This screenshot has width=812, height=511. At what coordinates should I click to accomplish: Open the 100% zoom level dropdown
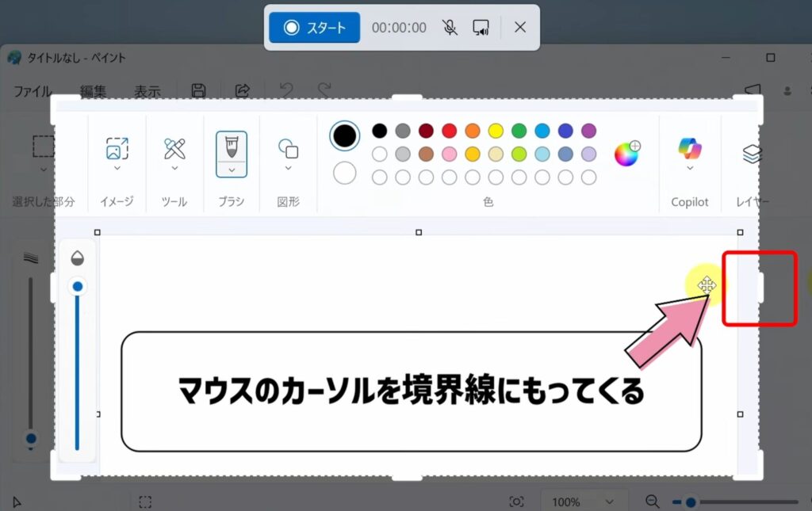[584, 501]
